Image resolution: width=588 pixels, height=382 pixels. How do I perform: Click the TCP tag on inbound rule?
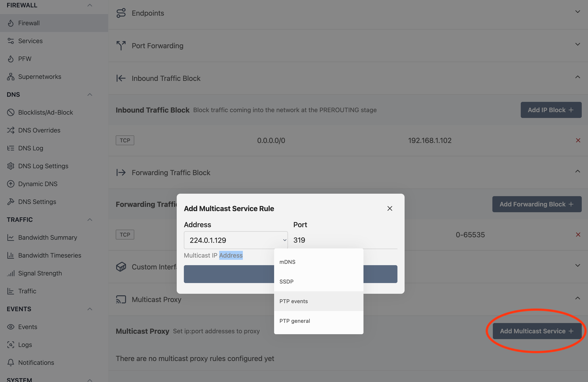[x=125, y=140]
